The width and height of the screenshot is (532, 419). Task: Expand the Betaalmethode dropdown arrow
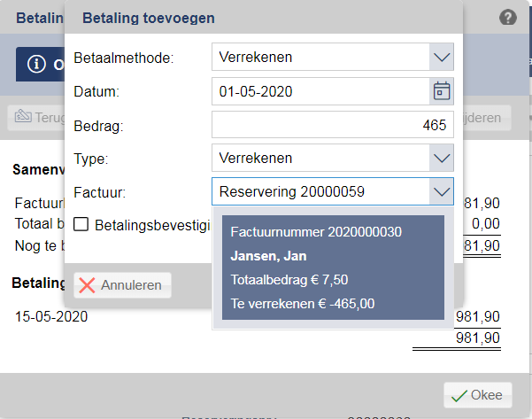click(441, 58)
